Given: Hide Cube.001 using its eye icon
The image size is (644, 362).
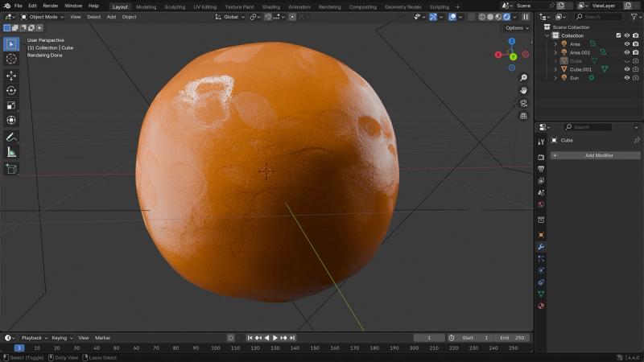Looking at the screenshot, I should pos(627,69).
